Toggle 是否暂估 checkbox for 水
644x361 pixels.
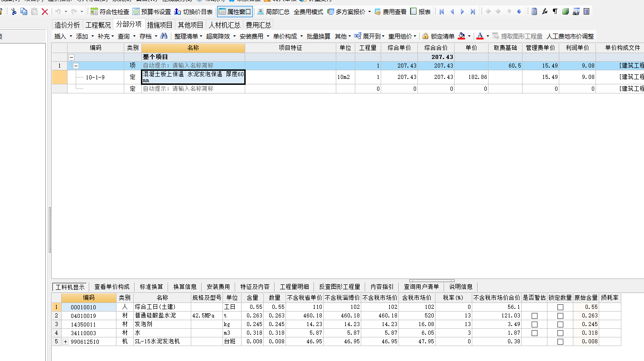(534, 333)
